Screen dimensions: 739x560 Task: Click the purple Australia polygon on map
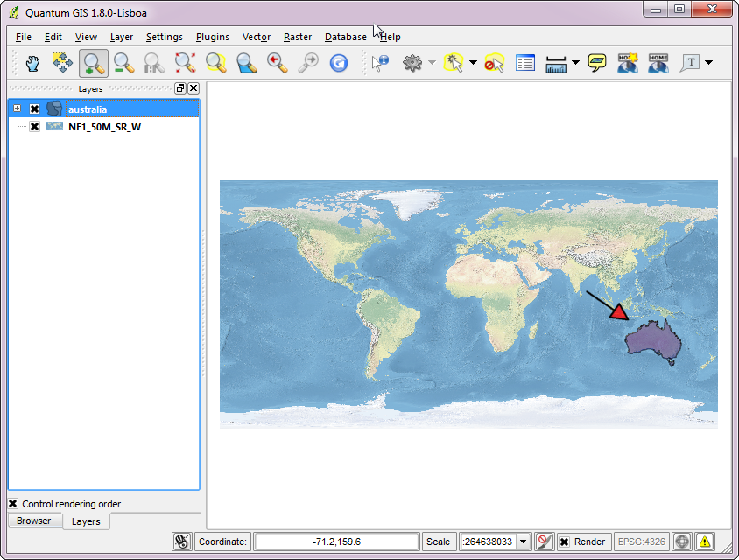pos(652,341)
